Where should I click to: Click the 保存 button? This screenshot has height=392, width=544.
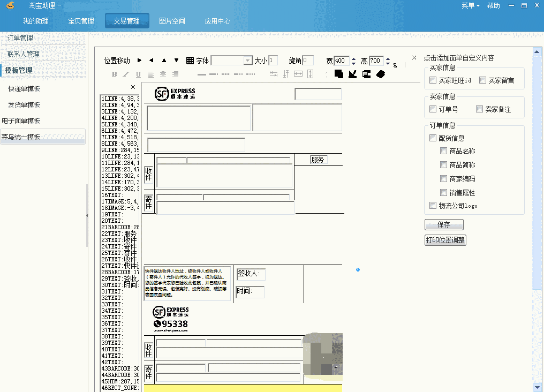tap(444, 224)
